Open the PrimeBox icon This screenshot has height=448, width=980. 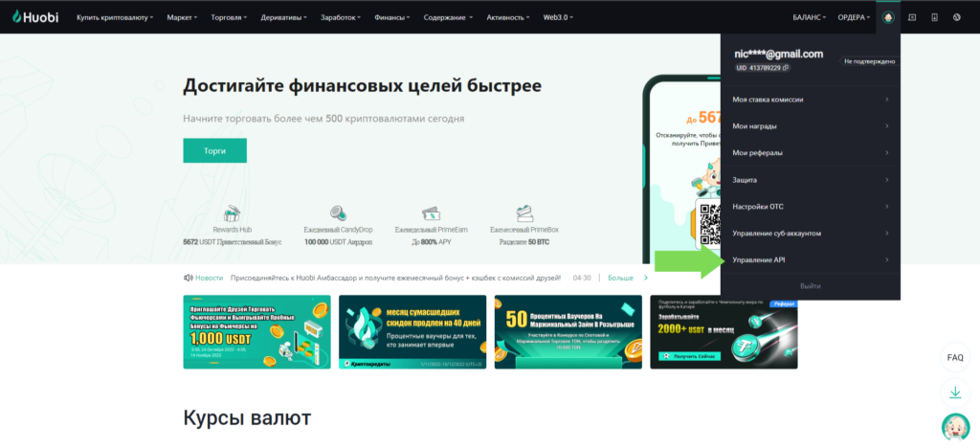coord(523,213)
